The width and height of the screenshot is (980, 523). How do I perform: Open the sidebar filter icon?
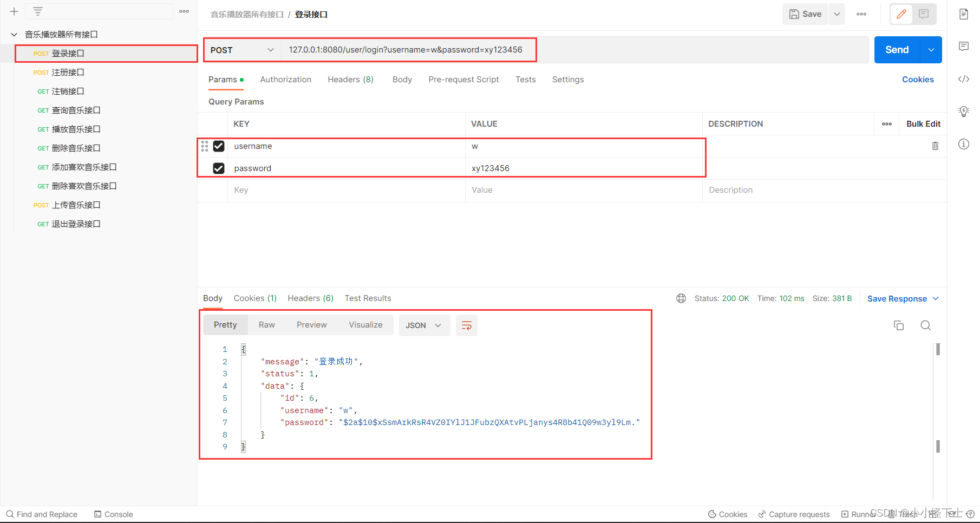[37, 11]
